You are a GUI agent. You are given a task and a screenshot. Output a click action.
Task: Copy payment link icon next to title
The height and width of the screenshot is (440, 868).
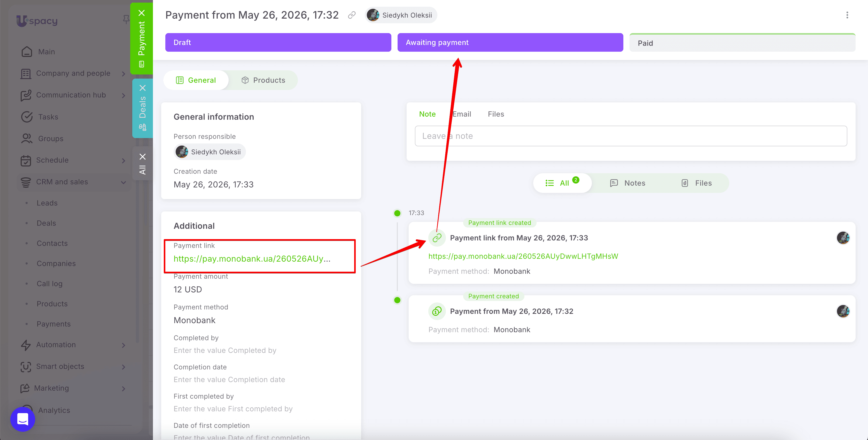click(352, 15)
